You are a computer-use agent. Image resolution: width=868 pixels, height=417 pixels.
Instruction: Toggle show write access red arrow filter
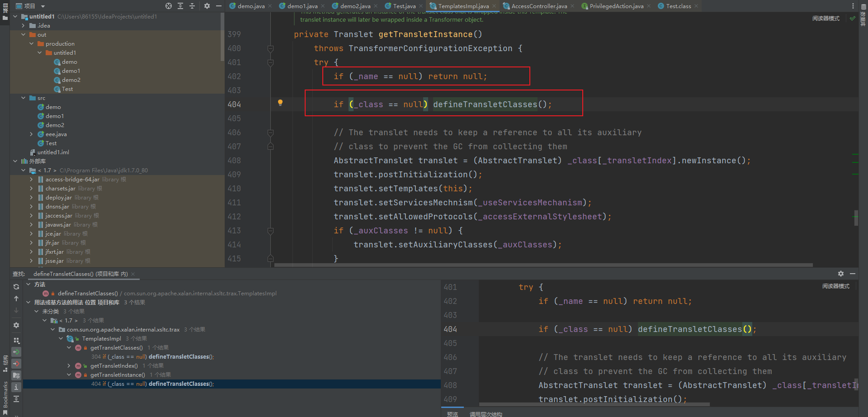click(16, 364)
